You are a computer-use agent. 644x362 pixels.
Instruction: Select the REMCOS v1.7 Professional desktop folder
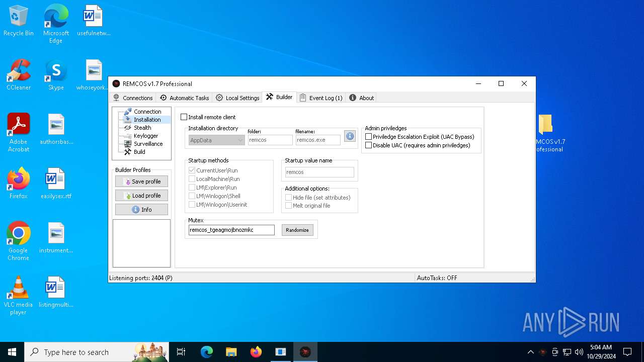click(x=549, y=133)
